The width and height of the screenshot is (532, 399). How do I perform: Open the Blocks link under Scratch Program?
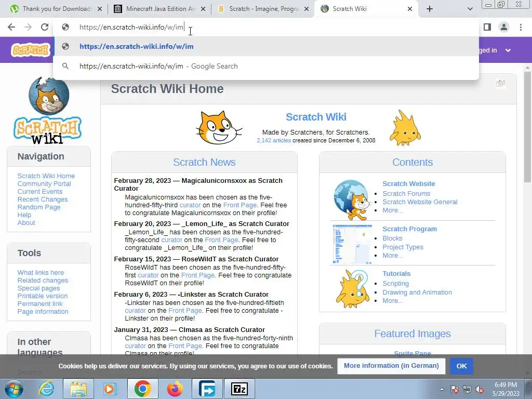(392, 238)
